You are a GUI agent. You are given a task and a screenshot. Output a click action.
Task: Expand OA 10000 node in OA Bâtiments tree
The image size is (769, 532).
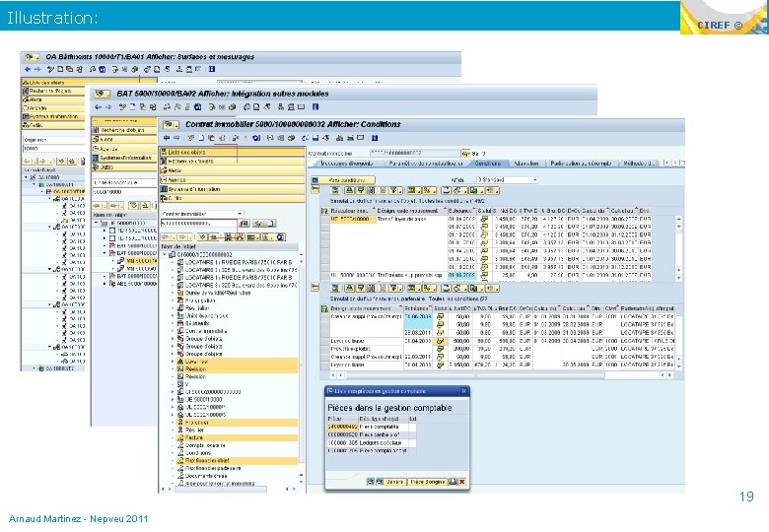point(27,177)
